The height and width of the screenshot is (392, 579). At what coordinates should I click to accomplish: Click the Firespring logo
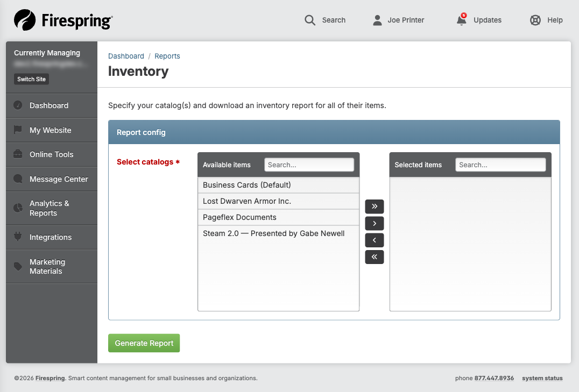click(63, 20)
